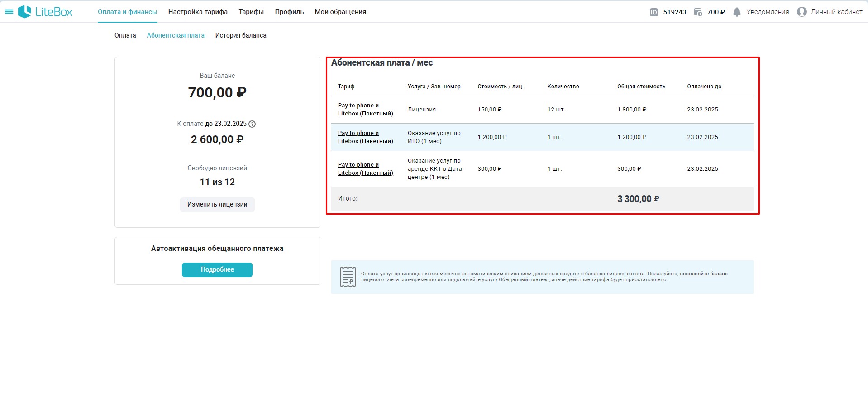Select Абонентская плата subtab
Image resolution: width=868 pixels, height=399 pixels.
point(176,35)
